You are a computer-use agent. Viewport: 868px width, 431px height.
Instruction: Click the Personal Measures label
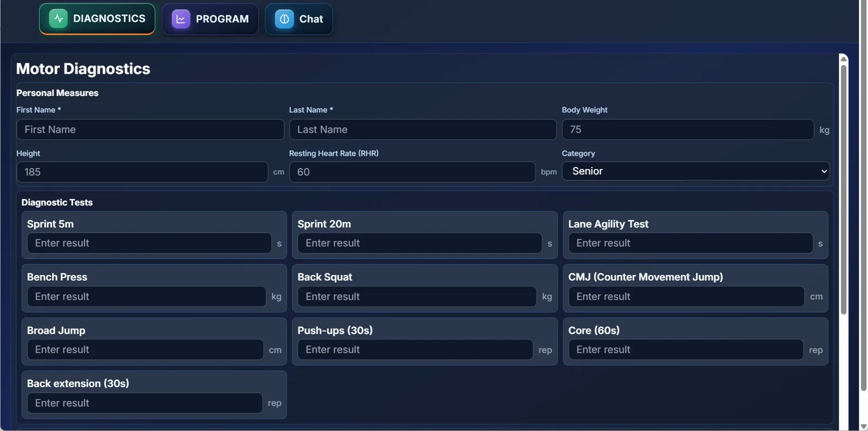click(x=58, y=93)
